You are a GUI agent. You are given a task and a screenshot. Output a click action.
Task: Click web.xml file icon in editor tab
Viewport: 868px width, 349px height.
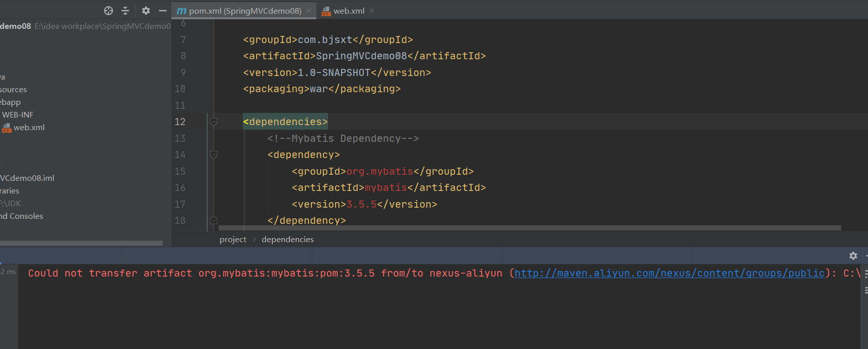point(326,11)
